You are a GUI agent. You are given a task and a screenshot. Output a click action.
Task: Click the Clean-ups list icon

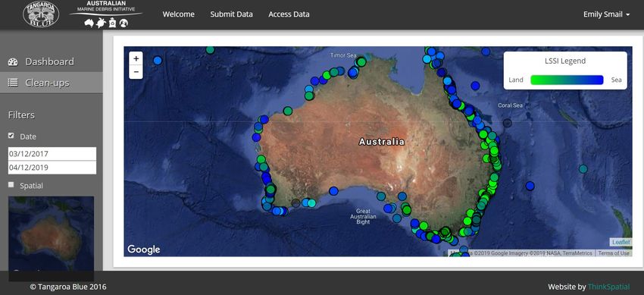13,83
